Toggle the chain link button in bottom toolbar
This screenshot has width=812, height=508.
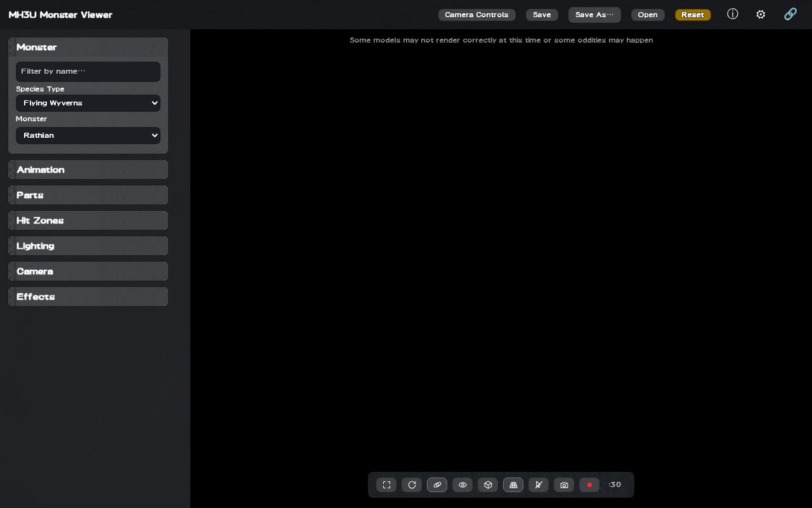pos(437,485)
